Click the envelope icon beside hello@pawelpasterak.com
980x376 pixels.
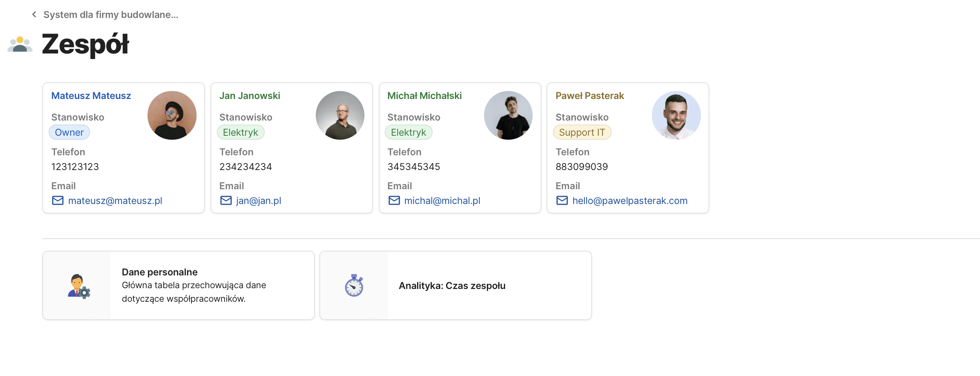(x=562, y=200)
